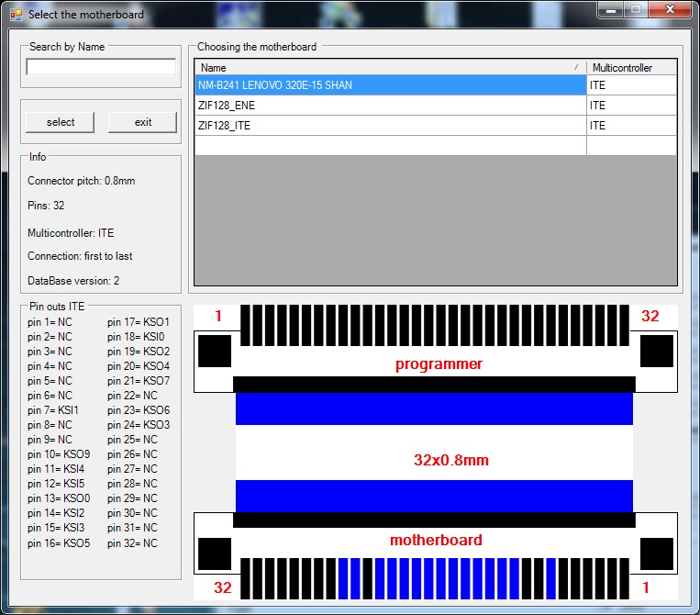The height and width of the screenshot is (615, 700).
Task: Click the exit button
Action: click(x=143, y=122)
